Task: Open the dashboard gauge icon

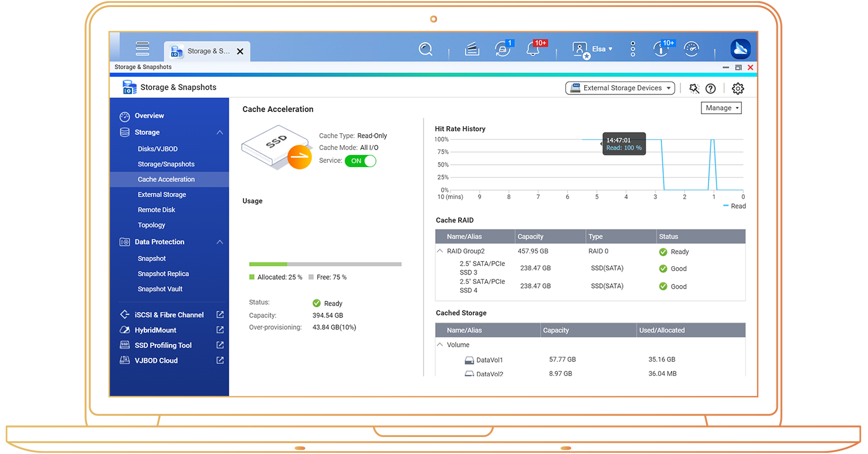Action: pos(692,49)
